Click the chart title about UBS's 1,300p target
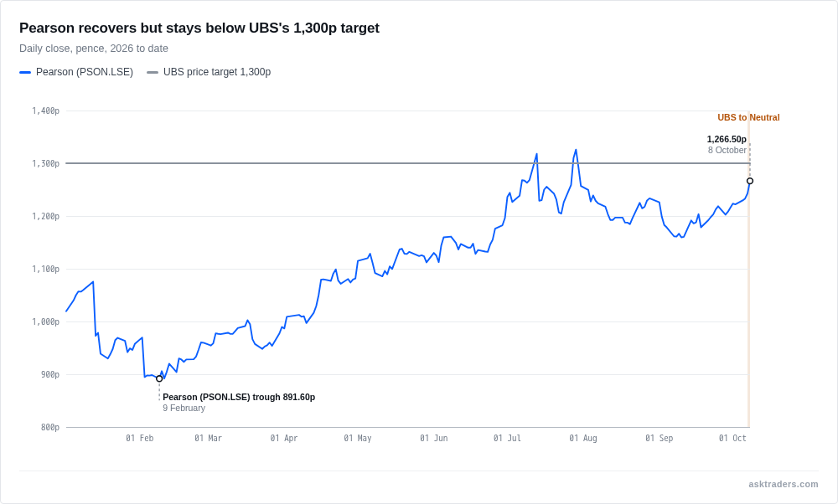 [x=199, y=28]
